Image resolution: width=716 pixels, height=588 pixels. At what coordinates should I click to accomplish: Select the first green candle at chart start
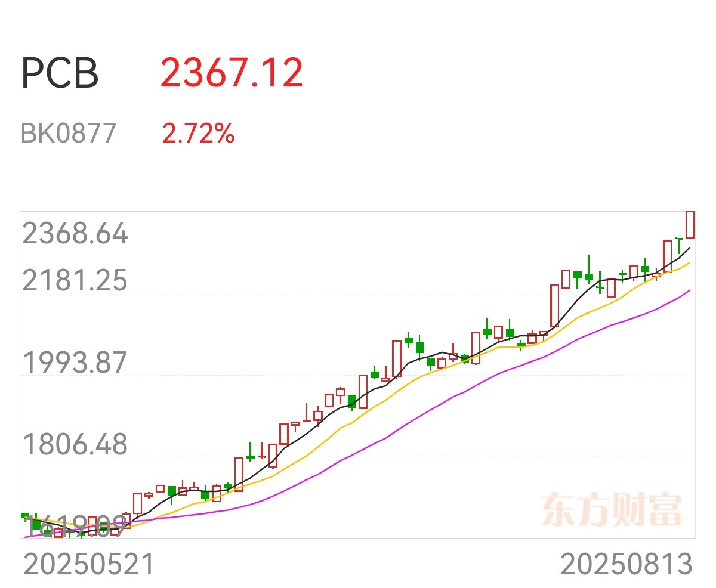25,516
